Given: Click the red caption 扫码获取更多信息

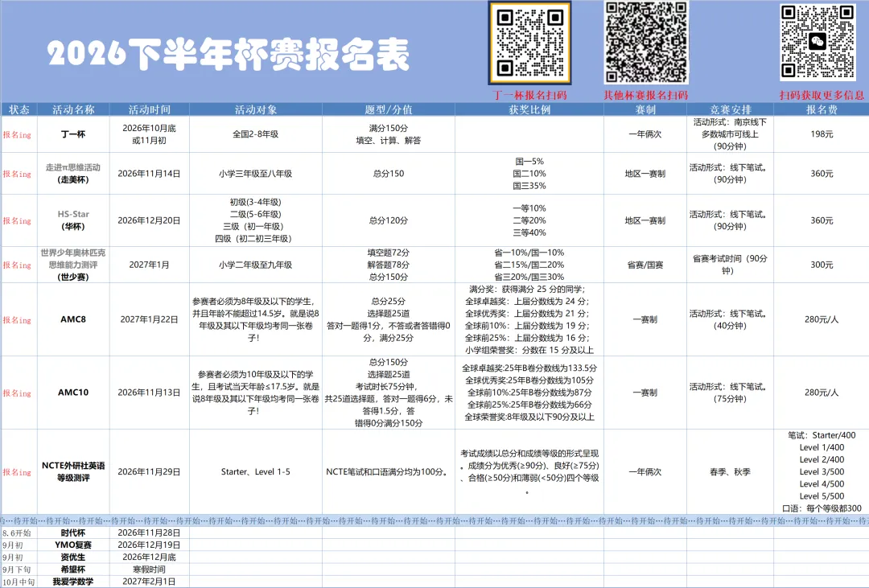Looking at the screenshot, I should coord(822,95).
